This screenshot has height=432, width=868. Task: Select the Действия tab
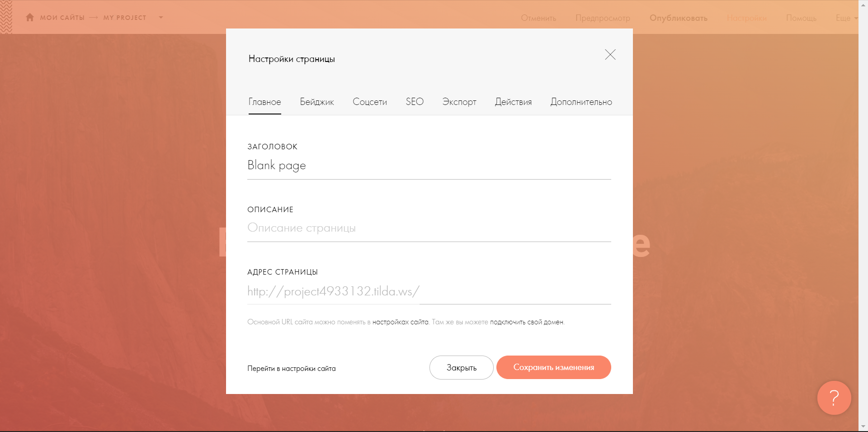click(x=513, y=102)
